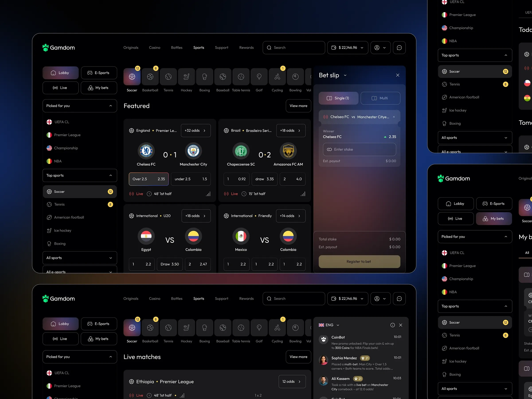The image size is (532, 399).
Task: Select the Golf sport icon in top panel
Action: click(x=259, y=77)
